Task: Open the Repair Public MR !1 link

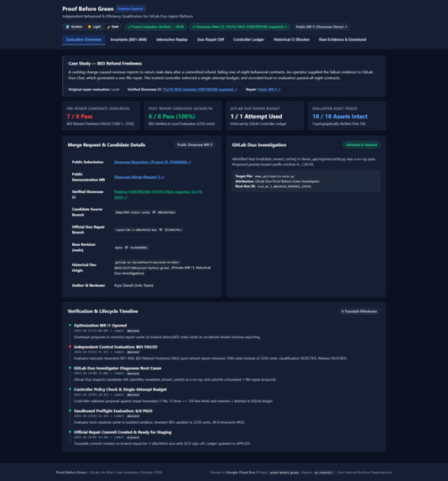Action: coord(269,90)
